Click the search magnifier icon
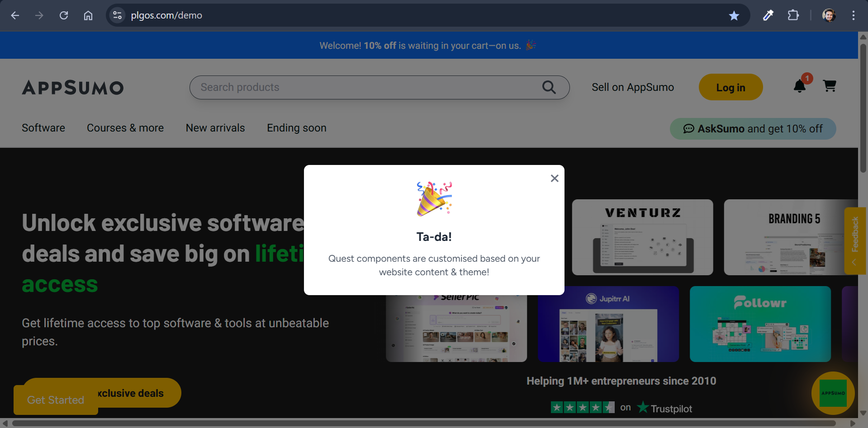The height and width of the screenshot is (428, 868). point(549,87)
